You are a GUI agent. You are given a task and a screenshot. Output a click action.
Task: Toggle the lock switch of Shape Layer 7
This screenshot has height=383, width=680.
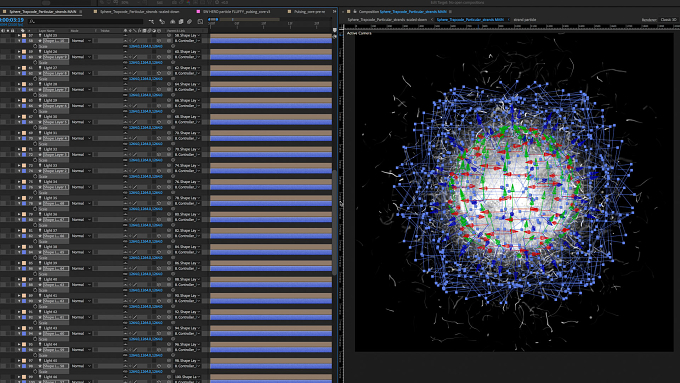click(x=13, y=89)
